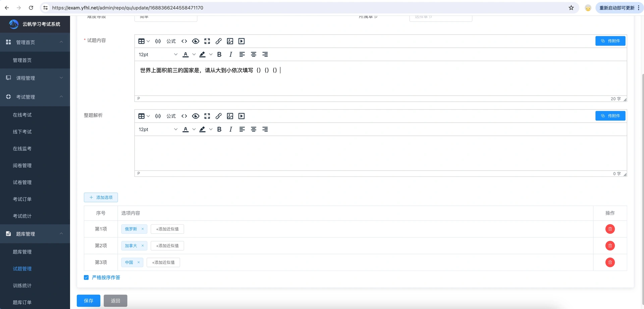Open text color dropdown arrow in question editor
Viewport: 644px width, 309px height.
tap(194, 54)
